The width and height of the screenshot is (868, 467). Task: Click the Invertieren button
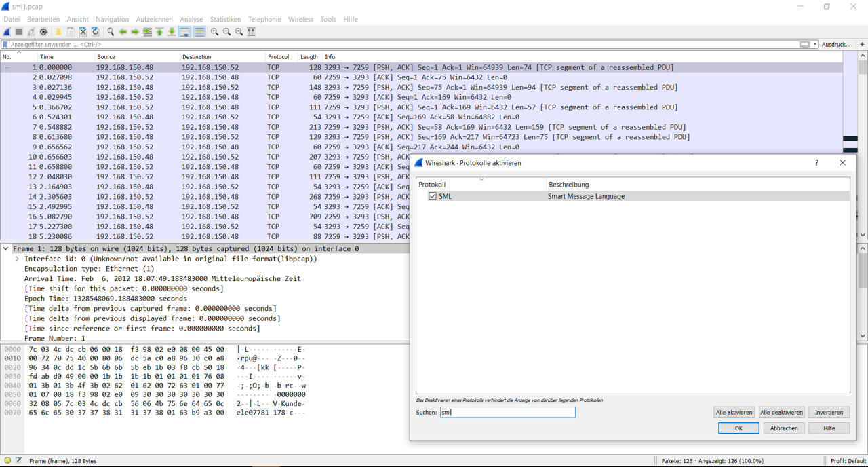tap(829, 412)
